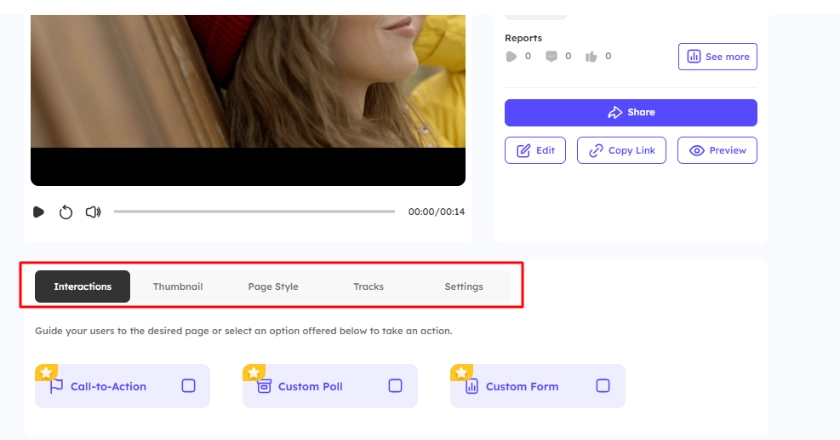
Task: Click the likes thumbs-up icon in Reports
Action: coord(591,57)
